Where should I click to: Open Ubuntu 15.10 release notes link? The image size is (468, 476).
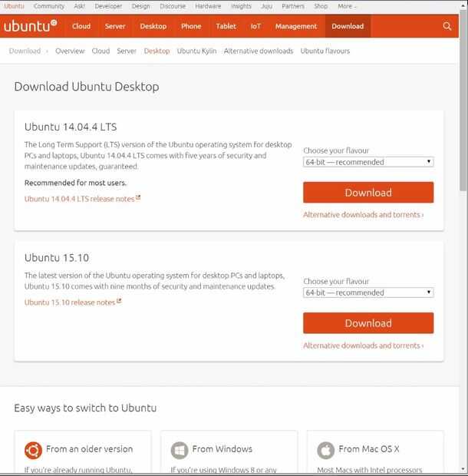tap(70, 302)
